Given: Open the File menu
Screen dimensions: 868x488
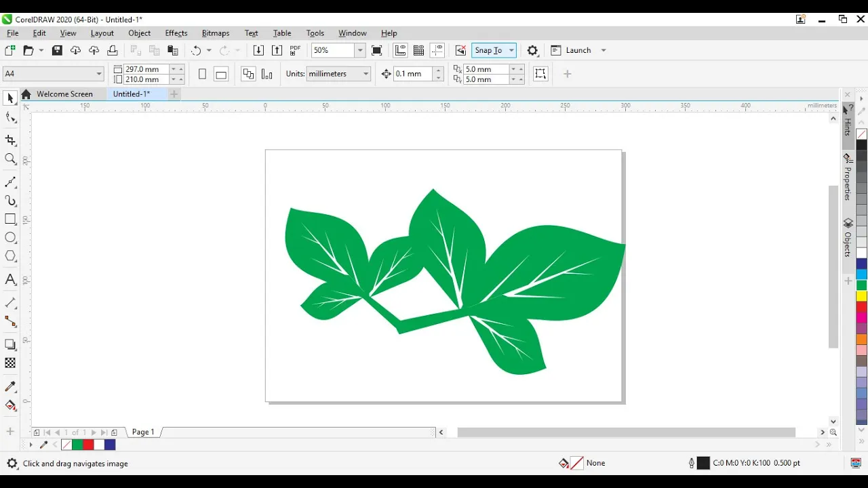Looking at the screenshot, I should (x=13, y=33).
